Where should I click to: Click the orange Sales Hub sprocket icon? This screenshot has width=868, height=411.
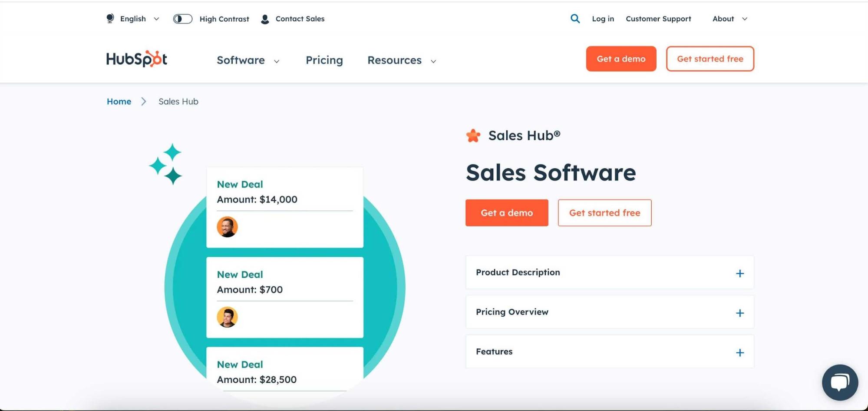tap(474, 135)
